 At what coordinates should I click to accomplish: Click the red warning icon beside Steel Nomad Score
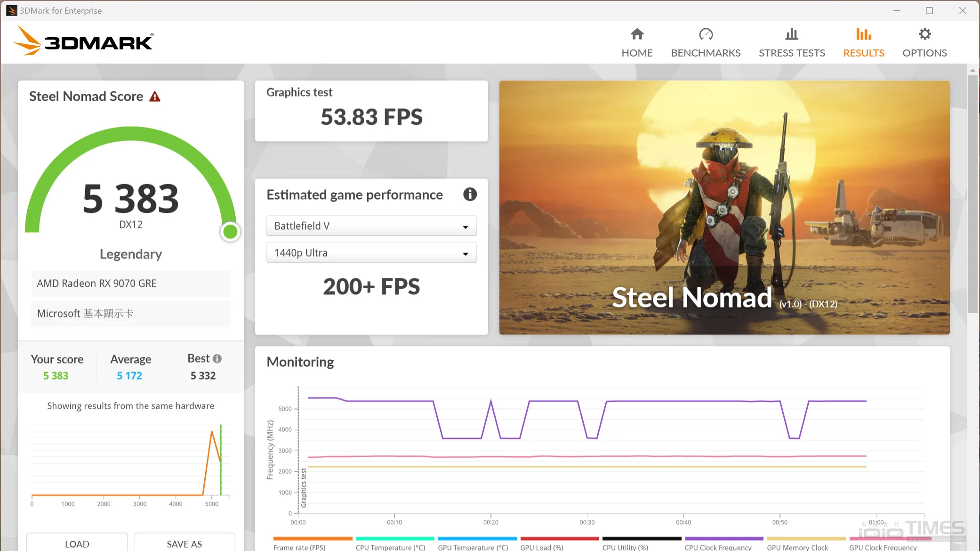point(155,97)
